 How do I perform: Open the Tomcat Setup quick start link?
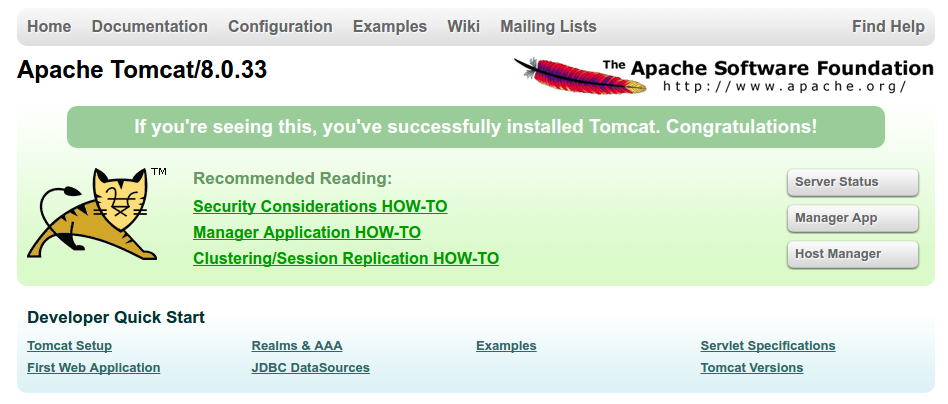pos(70,346)
